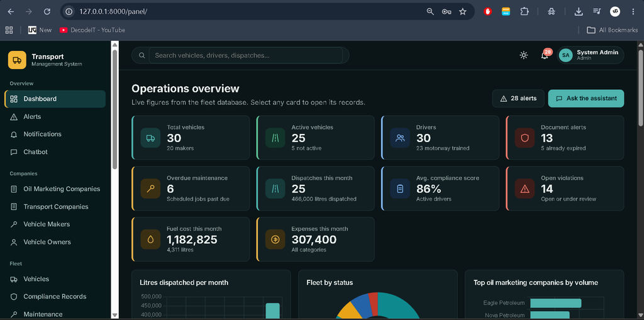This screenshot has height=320, width=644.
Task: Click the Dispatches this month road icon
Action: coord(275,189)
